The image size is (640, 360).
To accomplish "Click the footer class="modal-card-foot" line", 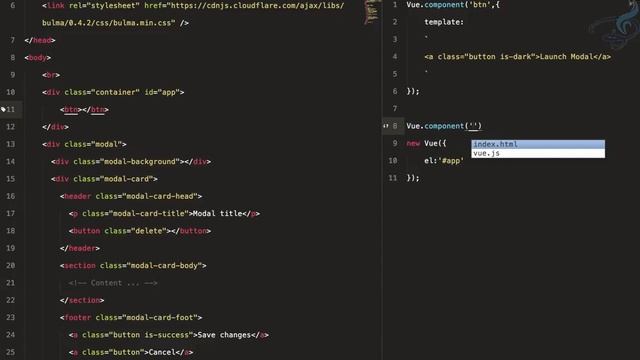I will [x=131, y=318].
